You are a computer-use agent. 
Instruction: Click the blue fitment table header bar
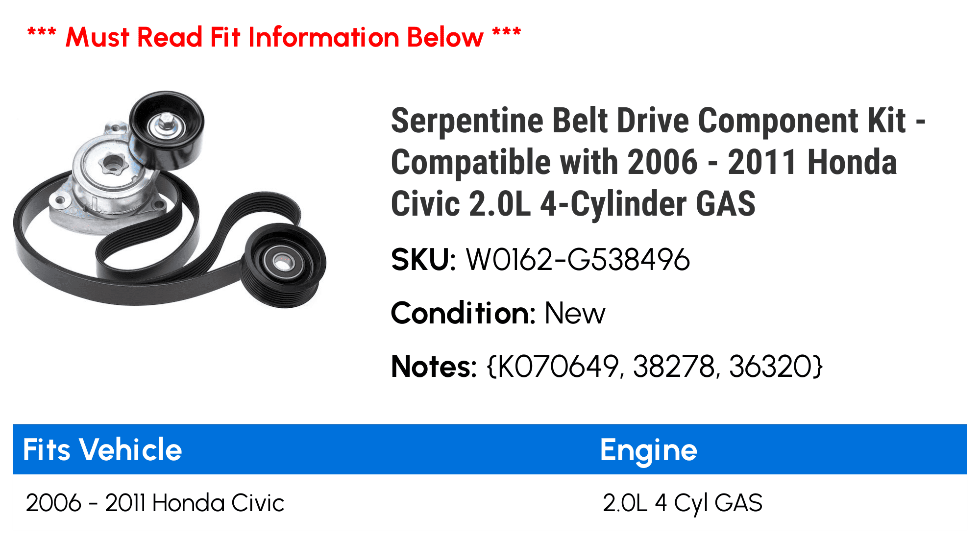490,449
